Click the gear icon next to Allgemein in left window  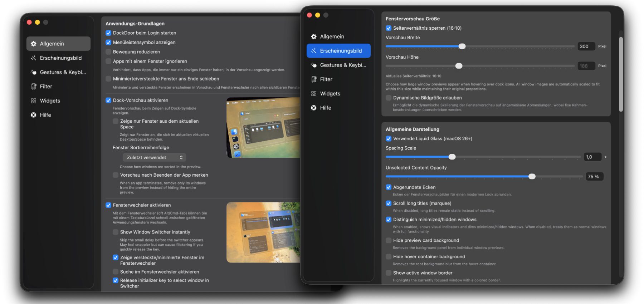[x=34, y=44]
